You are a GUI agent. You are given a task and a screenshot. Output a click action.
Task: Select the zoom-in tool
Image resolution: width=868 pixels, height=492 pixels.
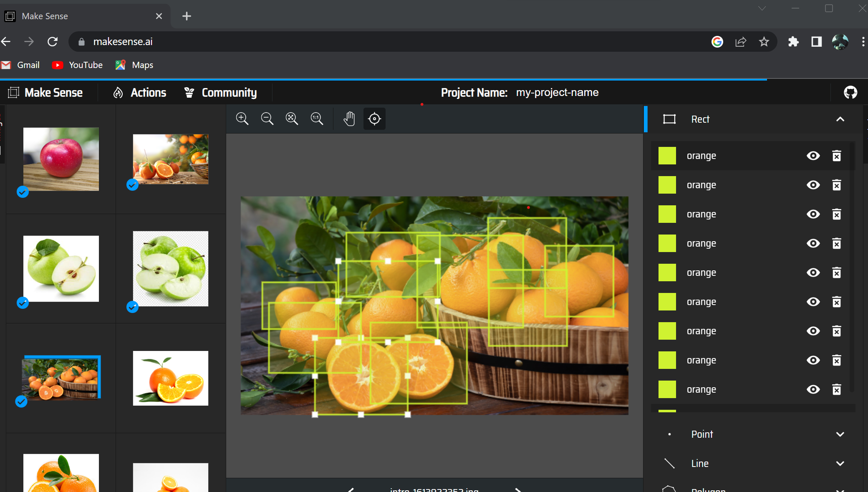tap(242, 118)
